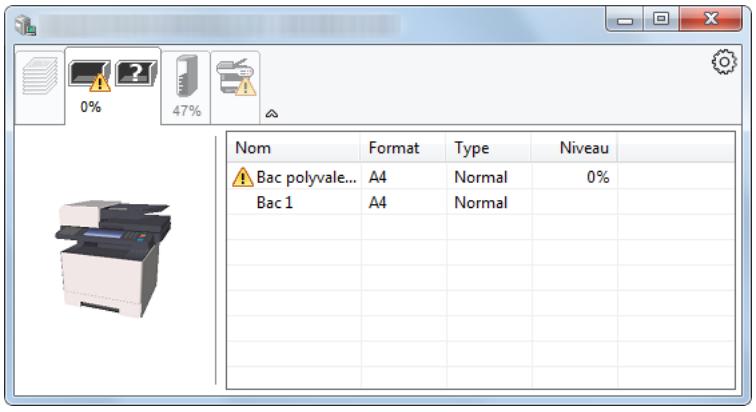Click the 3D printer image
The width and height of the screenshot is (756, 412).
pos(113,259)
